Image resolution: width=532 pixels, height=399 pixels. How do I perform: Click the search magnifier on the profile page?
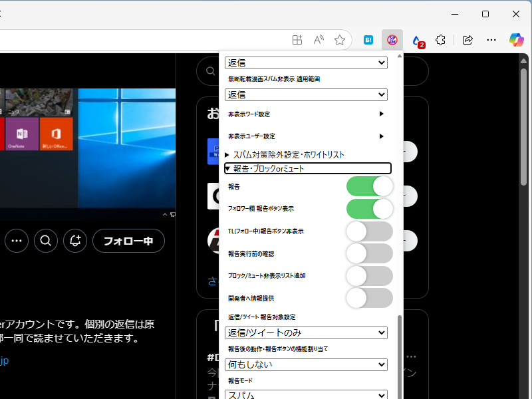coord(45,241)
